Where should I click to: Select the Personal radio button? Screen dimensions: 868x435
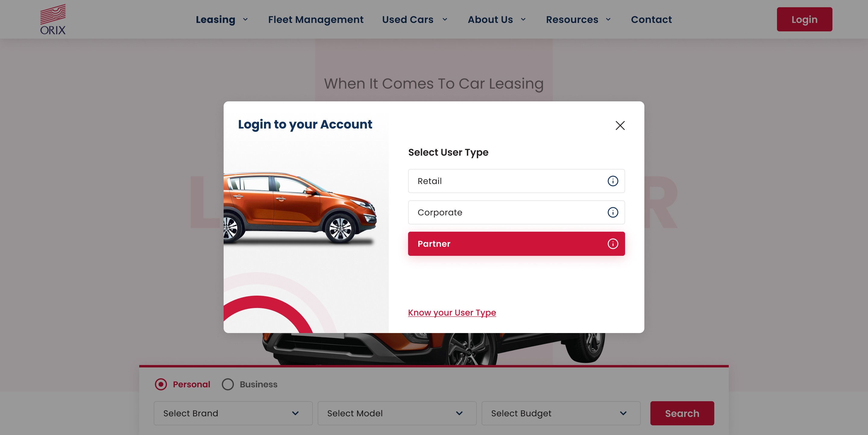pyautogui.click(x=161, y=384)
